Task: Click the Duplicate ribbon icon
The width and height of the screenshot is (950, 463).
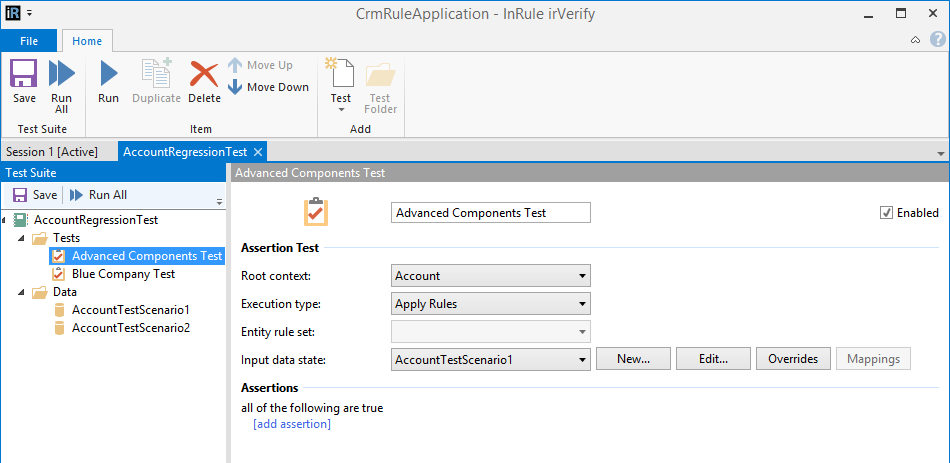Action: pyautogui.click(x=156, y=73)
